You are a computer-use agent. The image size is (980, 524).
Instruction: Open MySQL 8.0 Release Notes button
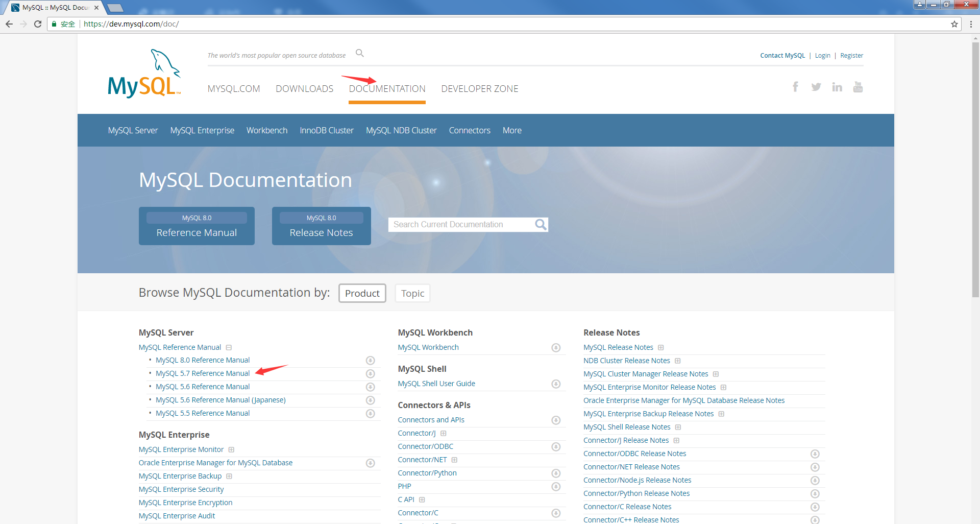coord(322,226)
